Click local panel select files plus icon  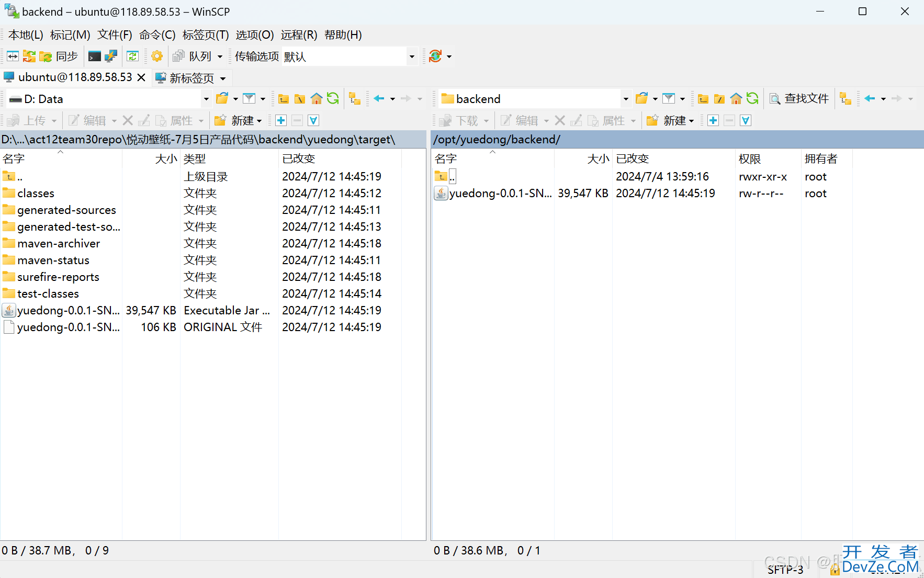tap(281, 120)
